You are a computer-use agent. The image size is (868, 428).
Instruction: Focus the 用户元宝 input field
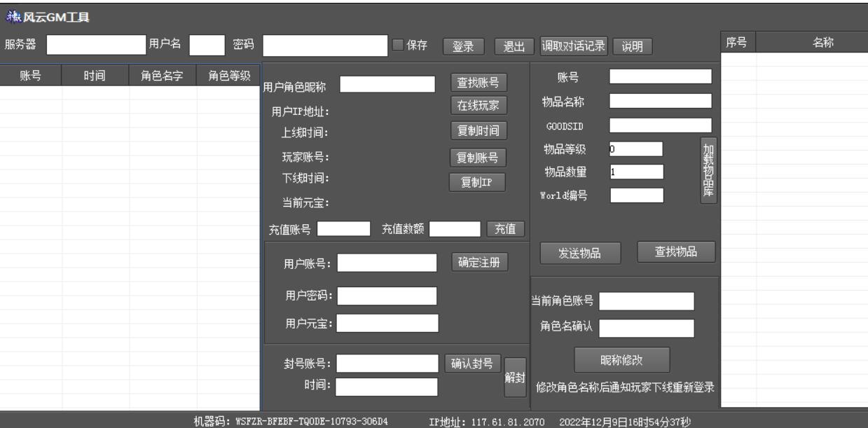coord(388,323)
